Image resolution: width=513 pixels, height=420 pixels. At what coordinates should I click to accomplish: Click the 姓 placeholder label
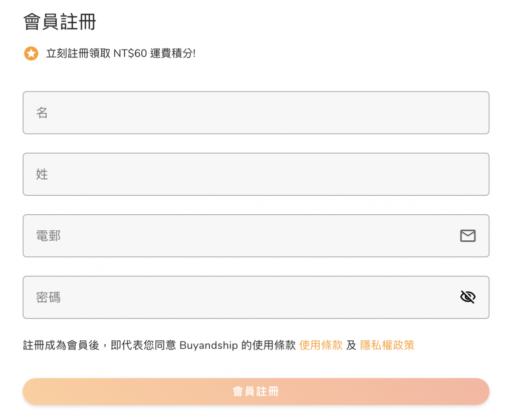coord(42,174)
